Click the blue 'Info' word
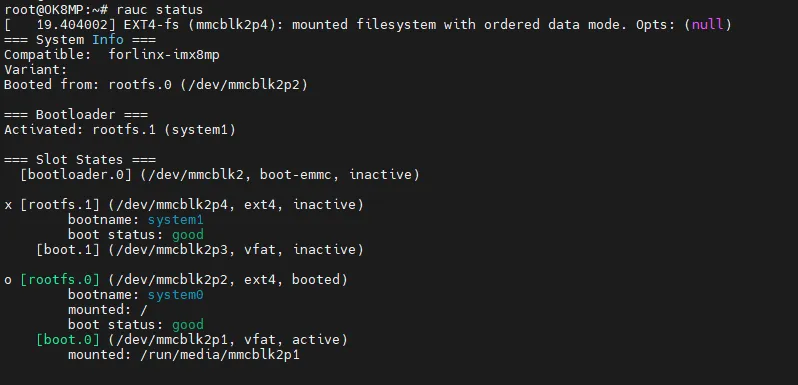The height and width of the screenshot is (385, 798). click(108, 40)
